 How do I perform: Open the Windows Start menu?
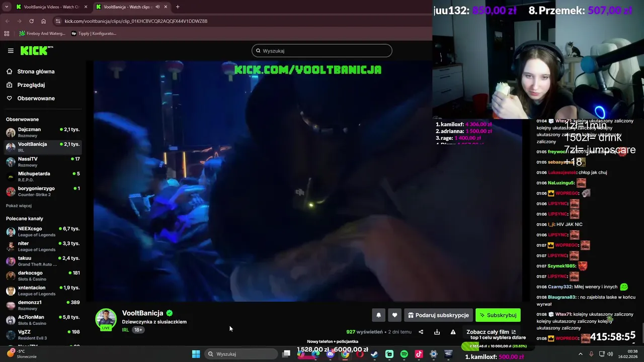[196, 354]
